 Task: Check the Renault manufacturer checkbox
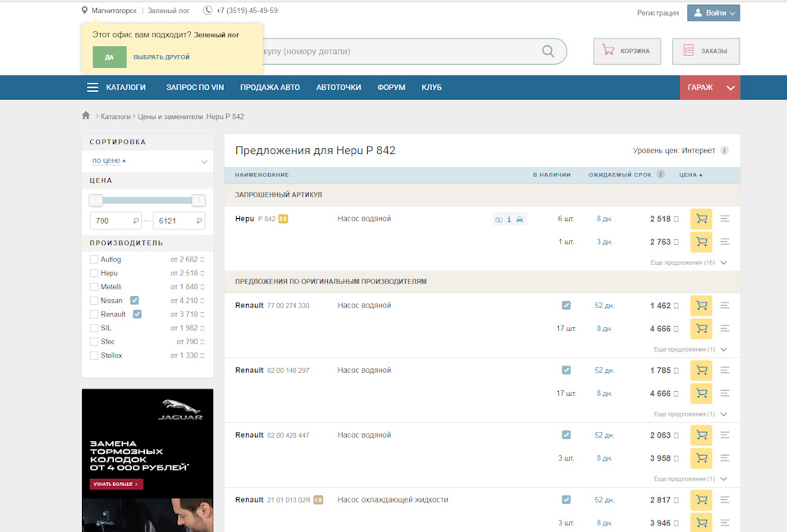click(93, 314)
